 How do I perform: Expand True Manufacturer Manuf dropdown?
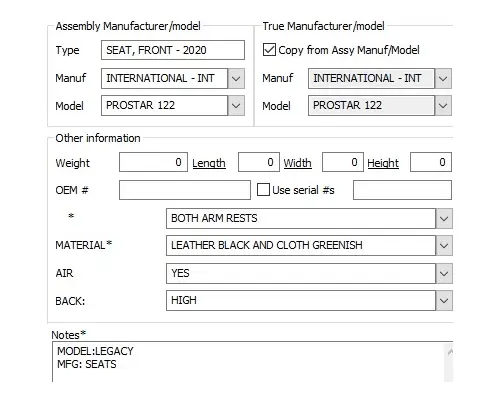443,79
